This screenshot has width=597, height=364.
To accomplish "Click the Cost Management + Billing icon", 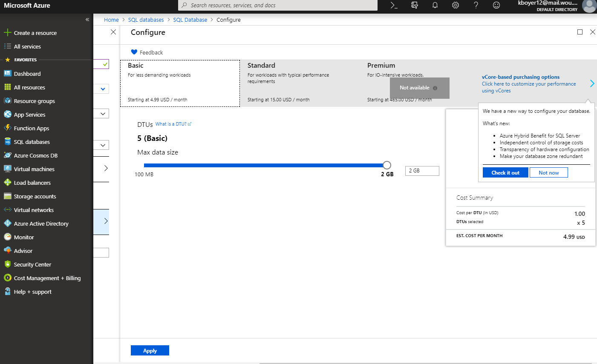I will click(x=7, y=278).
